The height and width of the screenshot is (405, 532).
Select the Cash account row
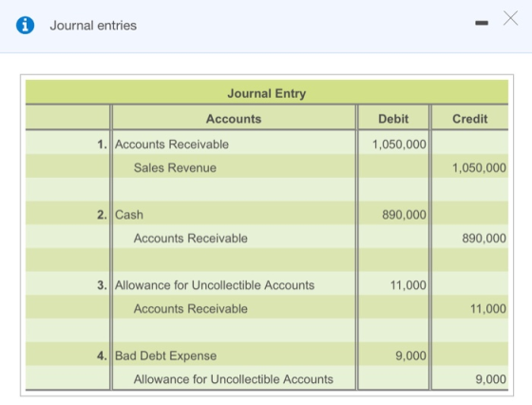point(129,215)
